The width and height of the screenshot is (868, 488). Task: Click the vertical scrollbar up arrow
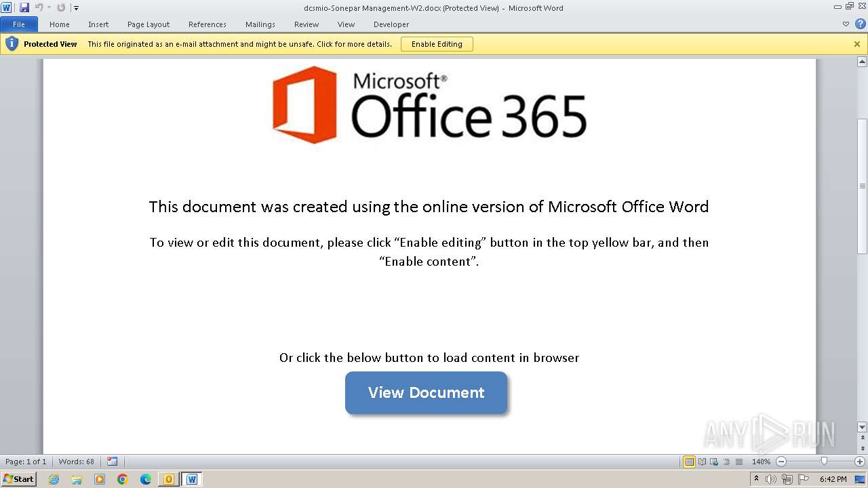tap(862, 62)
